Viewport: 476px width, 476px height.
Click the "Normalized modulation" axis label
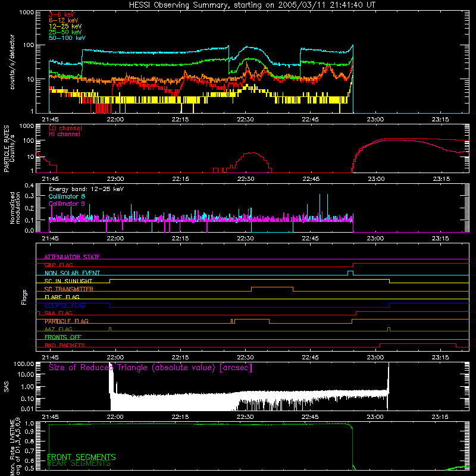point(15,208)
